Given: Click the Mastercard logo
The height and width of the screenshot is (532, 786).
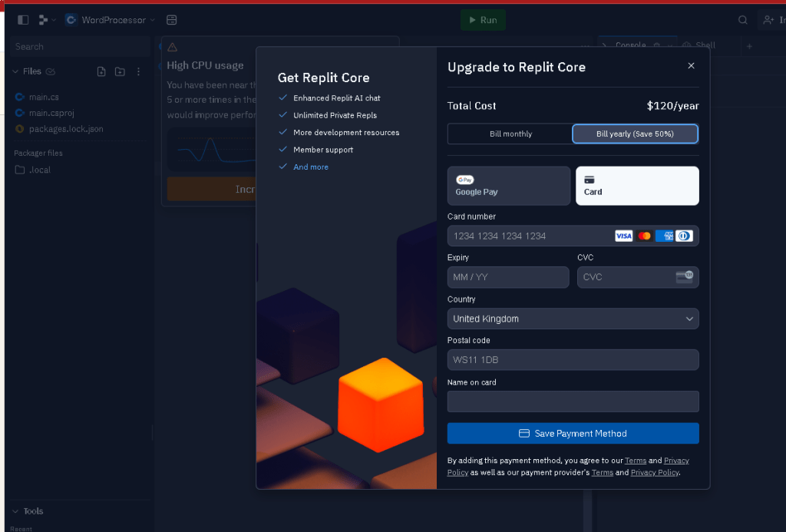Looking at the screenshot, I should click(x=644, y=236).
